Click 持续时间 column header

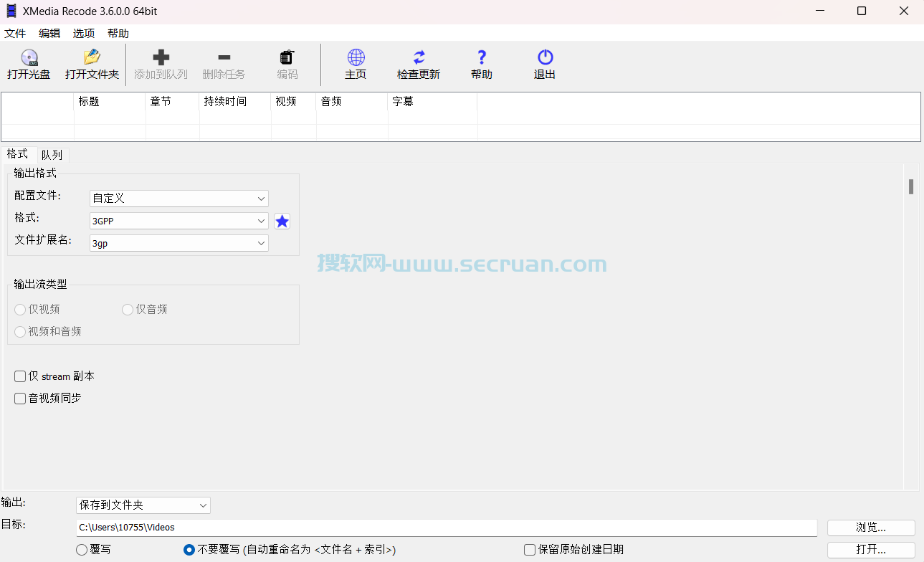pyautogui.click(x=235, y=102)
